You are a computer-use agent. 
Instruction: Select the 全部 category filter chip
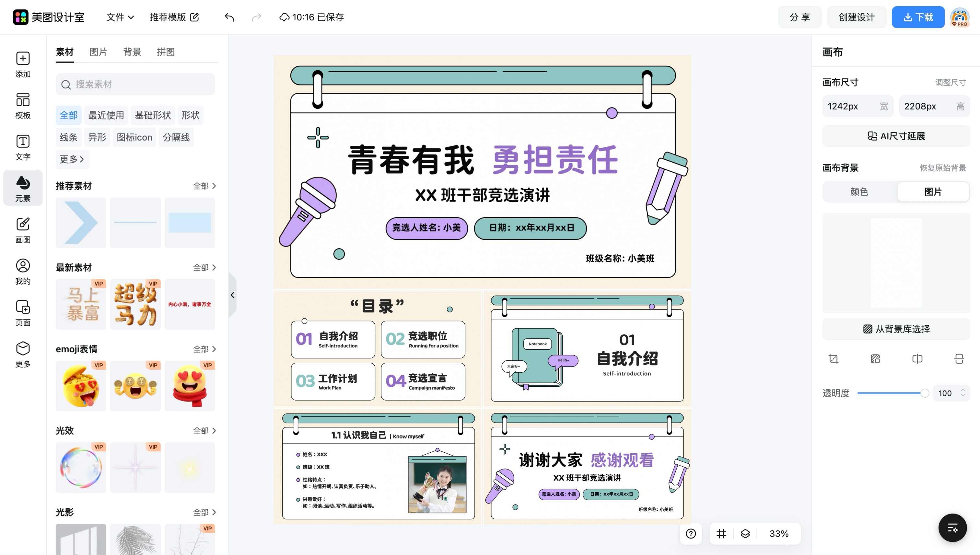coord(69,115)
